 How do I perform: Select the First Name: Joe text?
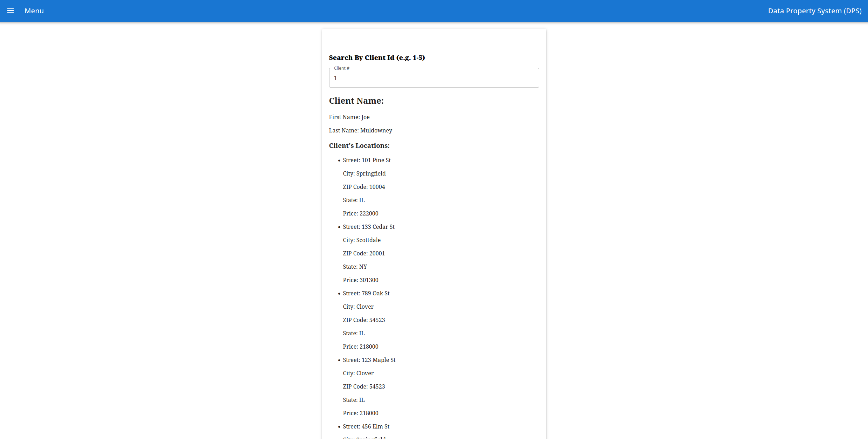(x=349, y=117)
